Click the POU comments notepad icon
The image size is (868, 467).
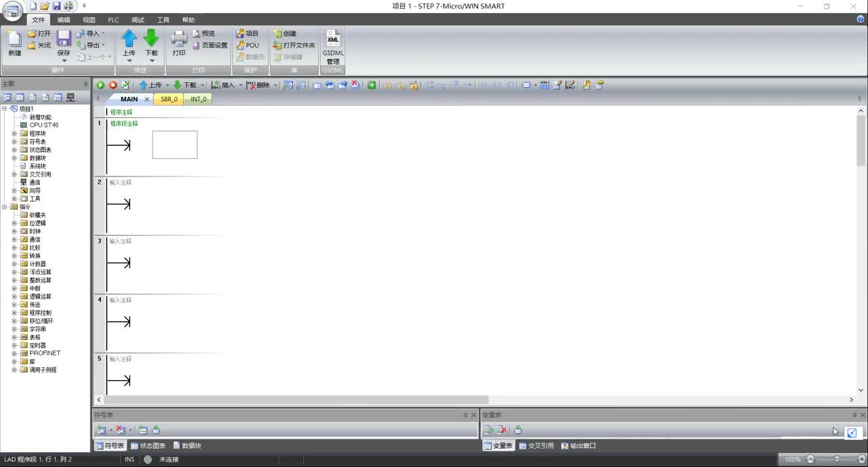[x=557, y=85]
